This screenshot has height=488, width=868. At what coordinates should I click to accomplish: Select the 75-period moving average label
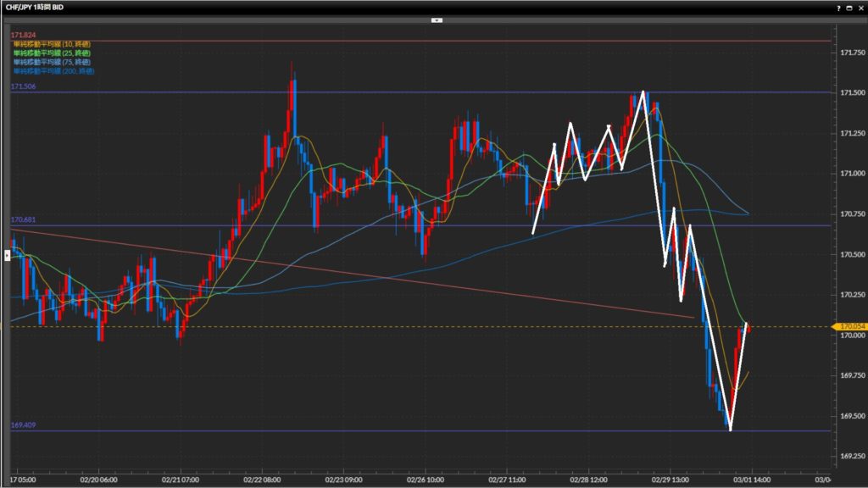[x=51, y=62]
